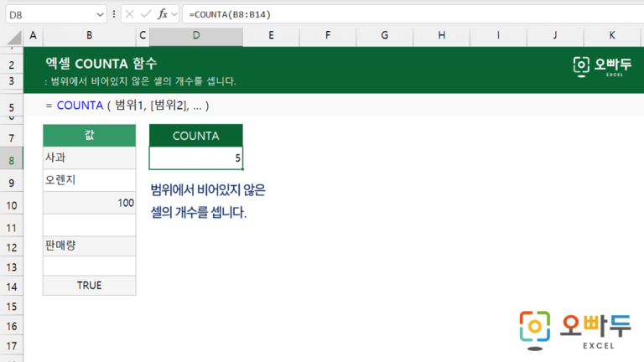Select row 7 header
Viewport: 644px width, 362px height.
point(12,137)
